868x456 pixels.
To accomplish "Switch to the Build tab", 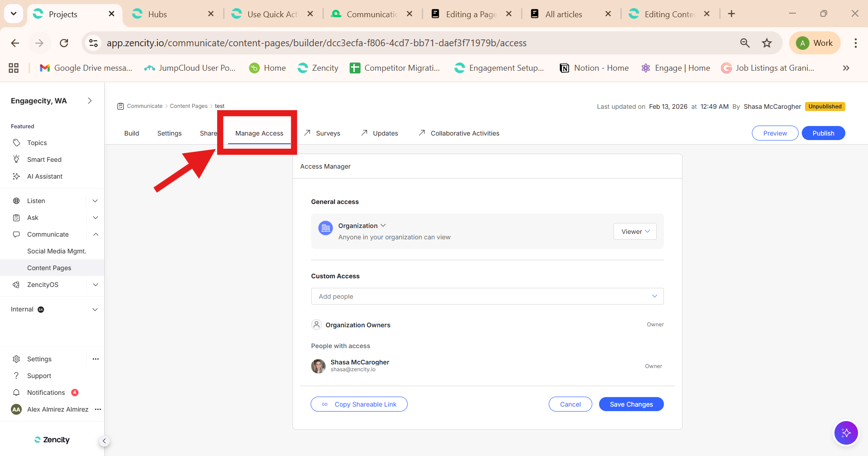I will pos(132,133).
